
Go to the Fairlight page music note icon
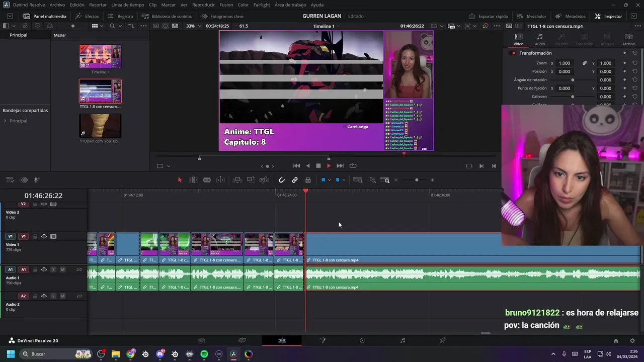403,340
